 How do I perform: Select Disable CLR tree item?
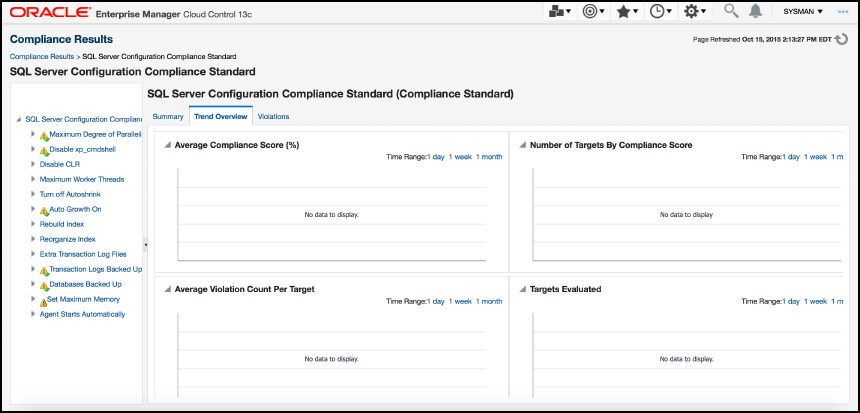pyautogui.click(x=60, y=164)
